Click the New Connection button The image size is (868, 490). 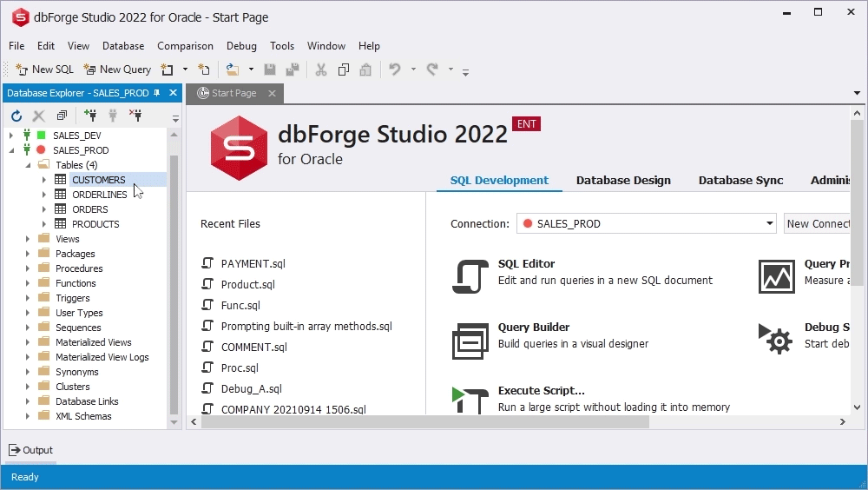[x=817, y=223]
